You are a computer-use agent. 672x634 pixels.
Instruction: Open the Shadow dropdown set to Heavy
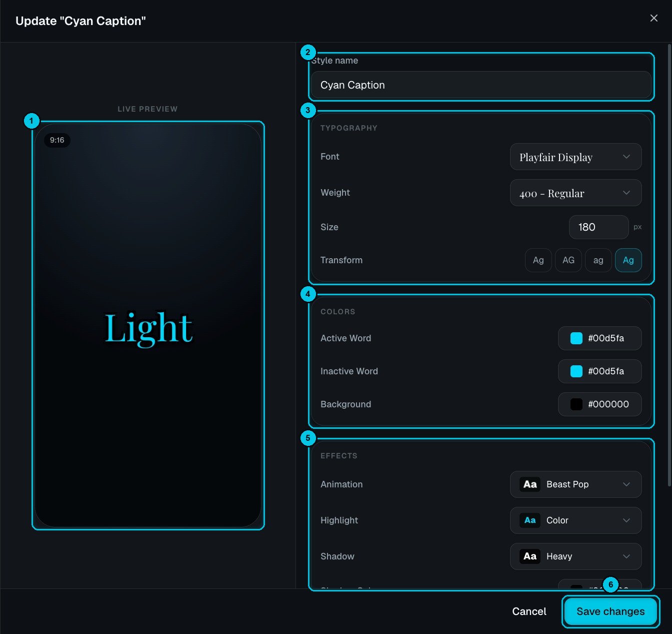click(575, 556)
